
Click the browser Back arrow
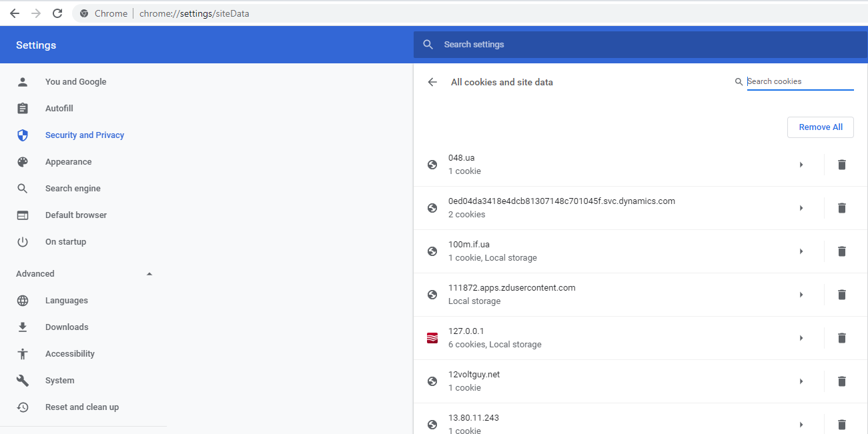click(x=15, y=13)
